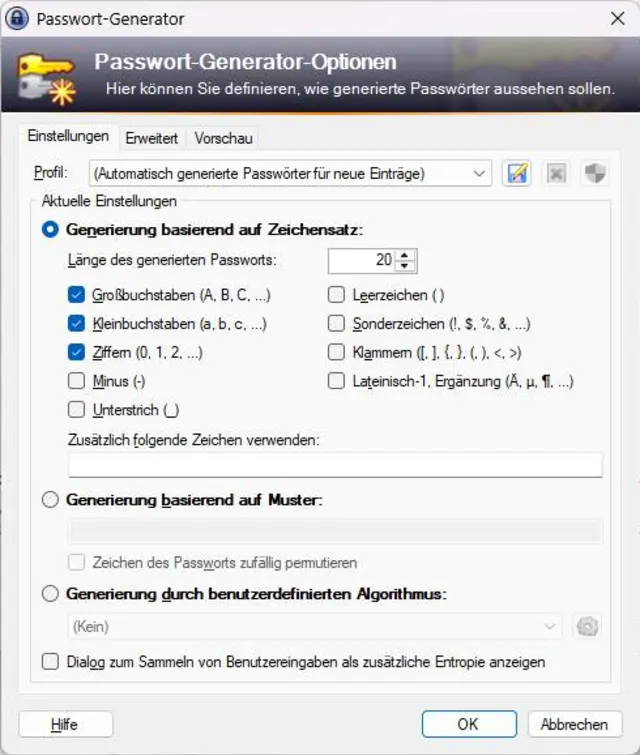
Task: Open the Vorschau tab
Action: (224, 137)
